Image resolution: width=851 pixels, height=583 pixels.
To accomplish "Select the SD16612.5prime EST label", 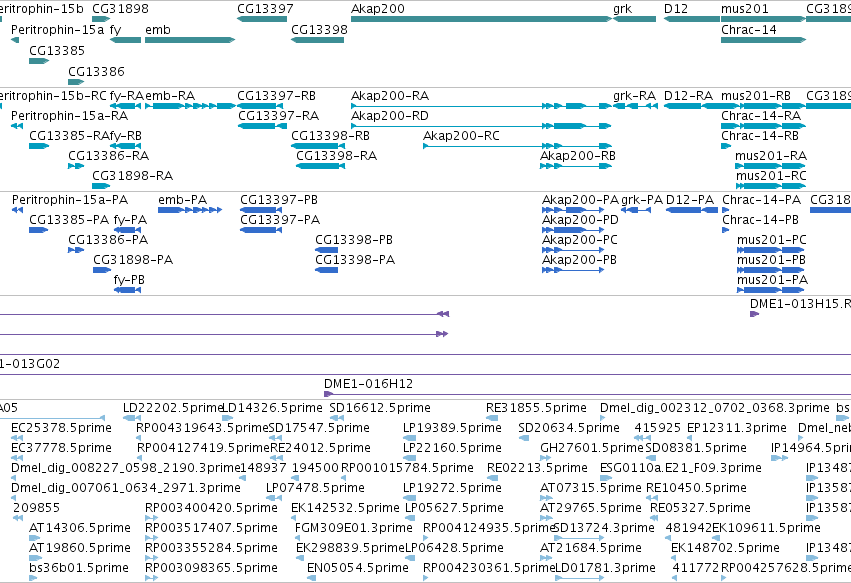I will [x=380, y=408].
